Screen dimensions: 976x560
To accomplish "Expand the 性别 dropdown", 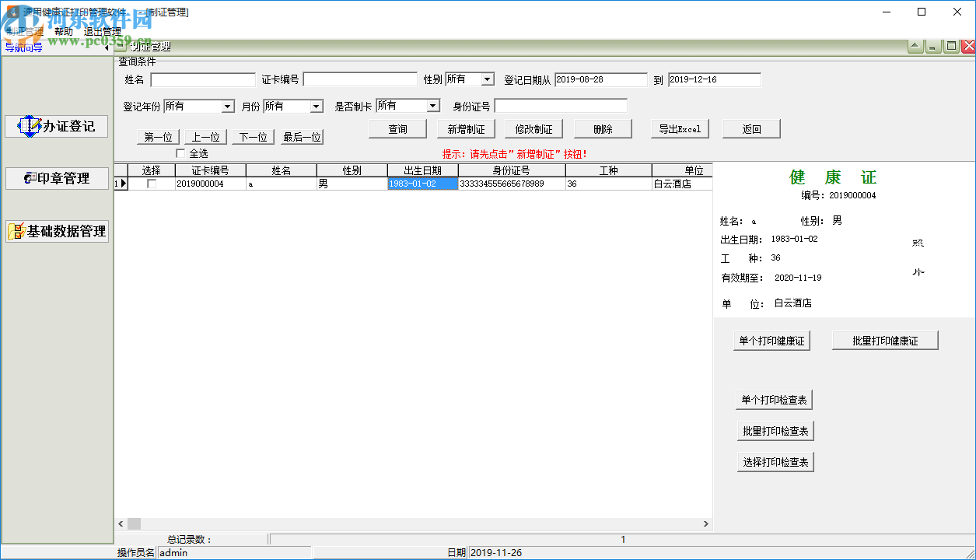I will (487, 79).
